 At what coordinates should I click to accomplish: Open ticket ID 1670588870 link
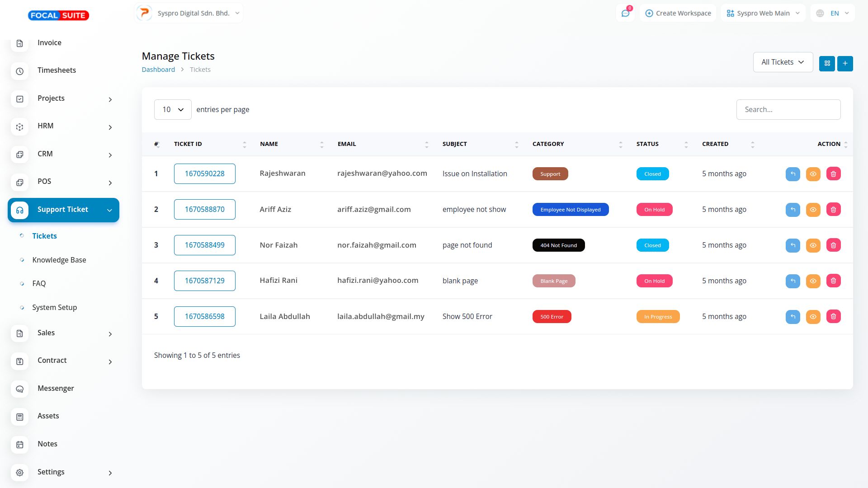204,210
